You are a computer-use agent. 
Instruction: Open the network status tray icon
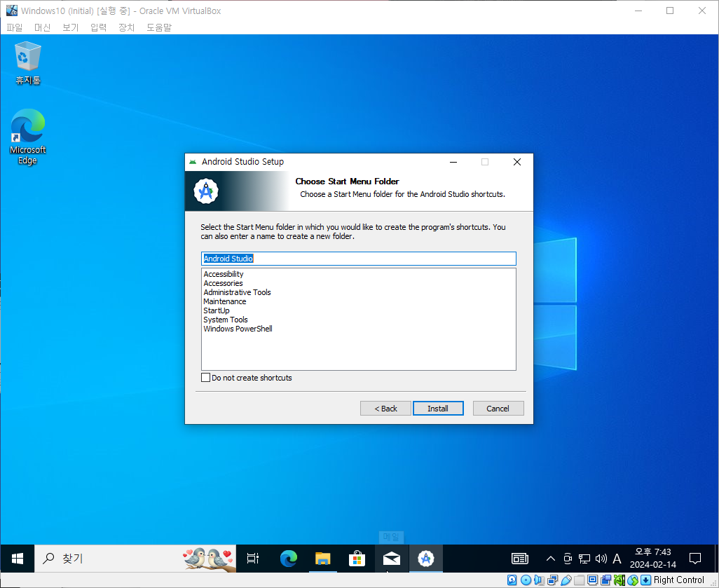tap(584, 558)
